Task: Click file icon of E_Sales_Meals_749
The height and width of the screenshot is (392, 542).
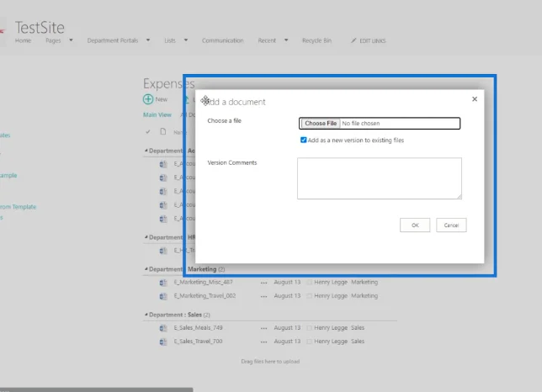Action: 163,328
